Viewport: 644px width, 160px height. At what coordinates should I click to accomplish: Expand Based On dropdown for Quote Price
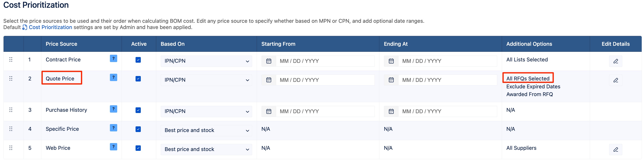click(206, 80)
